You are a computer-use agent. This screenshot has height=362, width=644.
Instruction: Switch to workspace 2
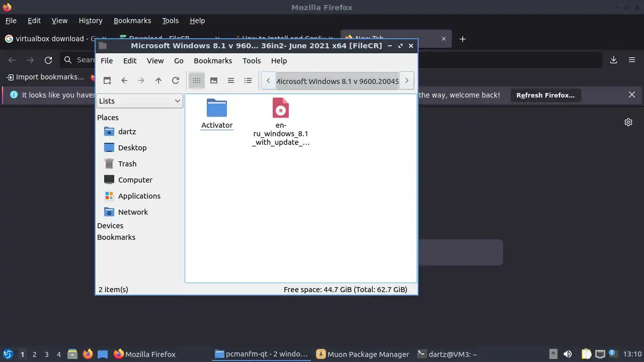(34, 354)
